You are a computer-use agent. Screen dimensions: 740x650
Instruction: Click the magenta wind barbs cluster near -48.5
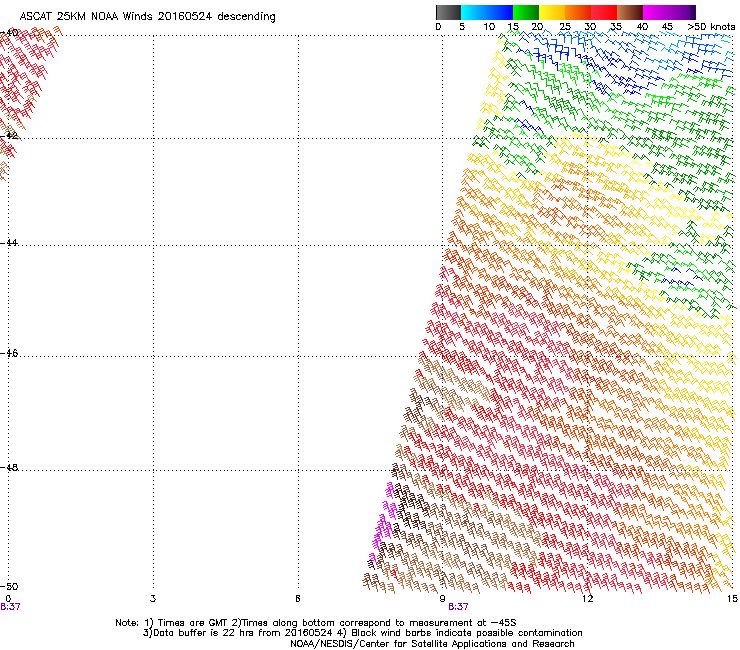coord(383,522)
